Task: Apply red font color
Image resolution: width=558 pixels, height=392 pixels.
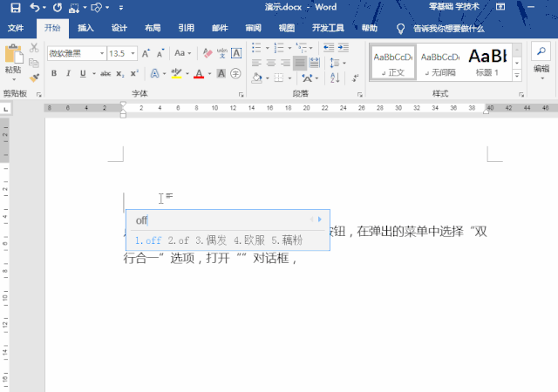Action: [199, 73]
